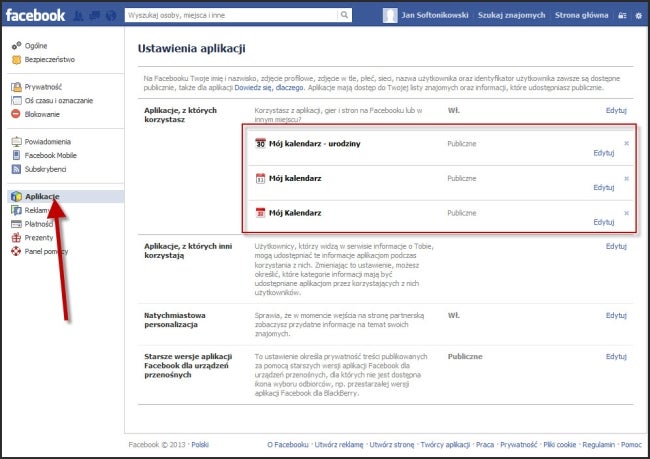Open Oś czasu i oznaczanie settings
Viewport: 650px width, 459px height.
(59, 101)
